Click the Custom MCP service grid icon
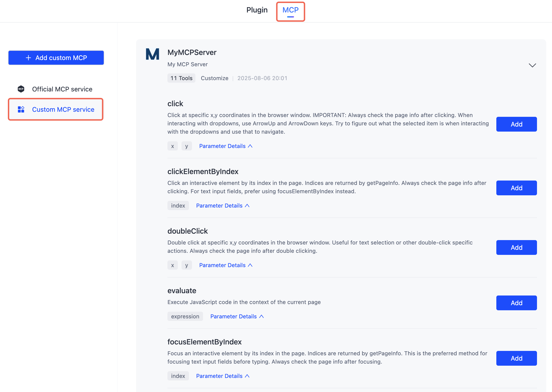Screen dimensions: 552x392 coord(21,109)
